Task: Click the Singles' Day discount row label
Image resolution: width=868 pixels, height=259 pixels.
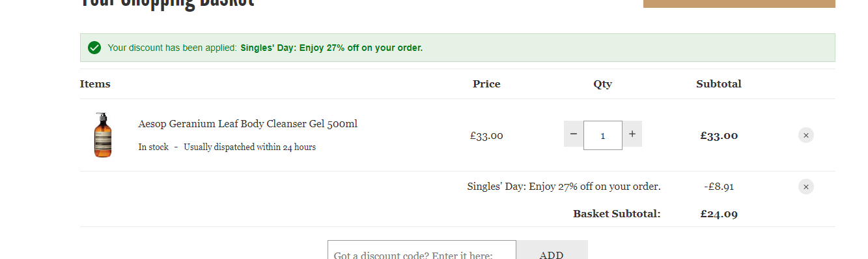Action: pos(564,187)
